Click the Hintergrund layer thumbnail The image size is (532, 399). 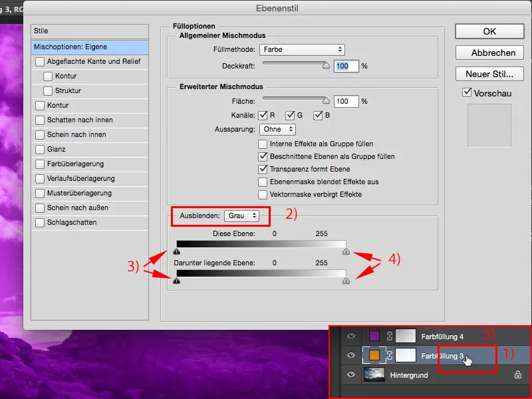tap(374, 374)
